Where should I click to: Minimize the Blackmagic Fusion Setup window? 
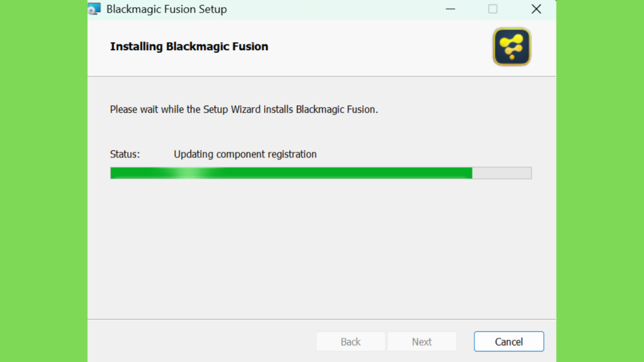pyautogui.click(x=450, y=9)
